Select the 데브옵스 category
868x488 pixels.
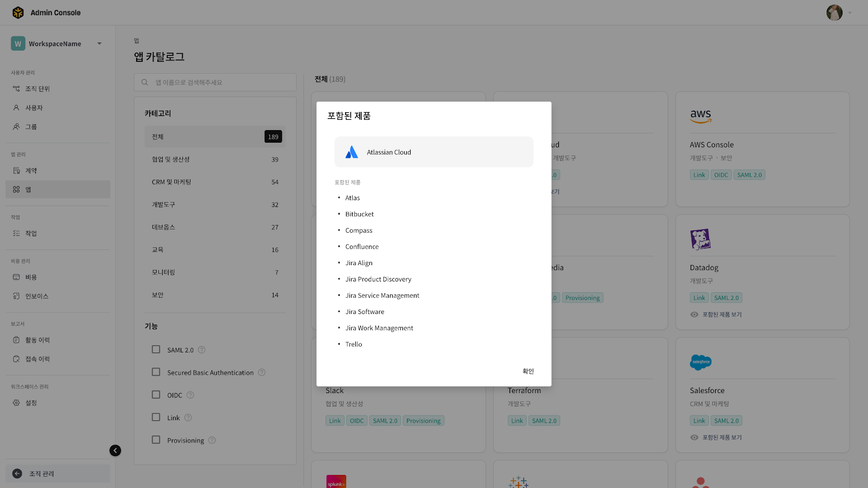[x=215, y=227]
